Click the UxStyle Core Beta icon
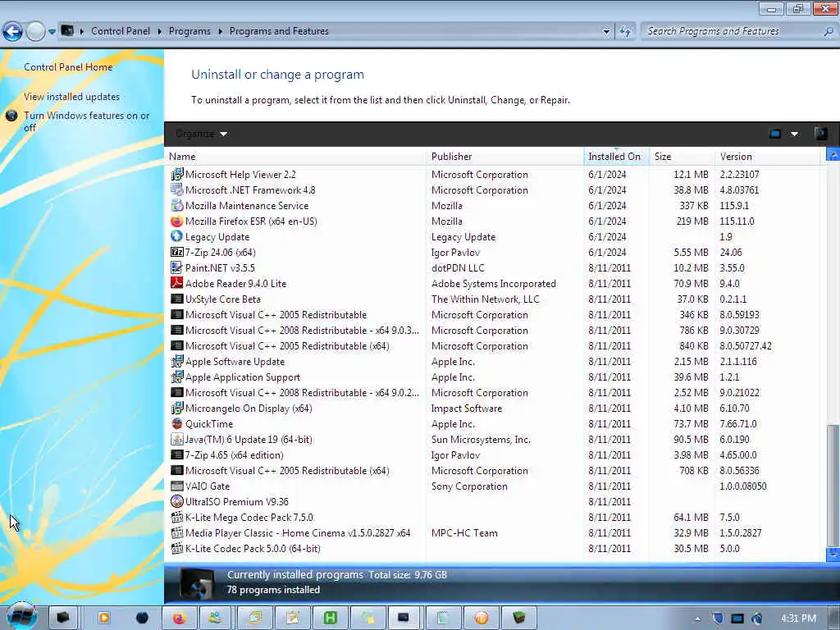The image size is (840, 630). (x=177, y=299)
